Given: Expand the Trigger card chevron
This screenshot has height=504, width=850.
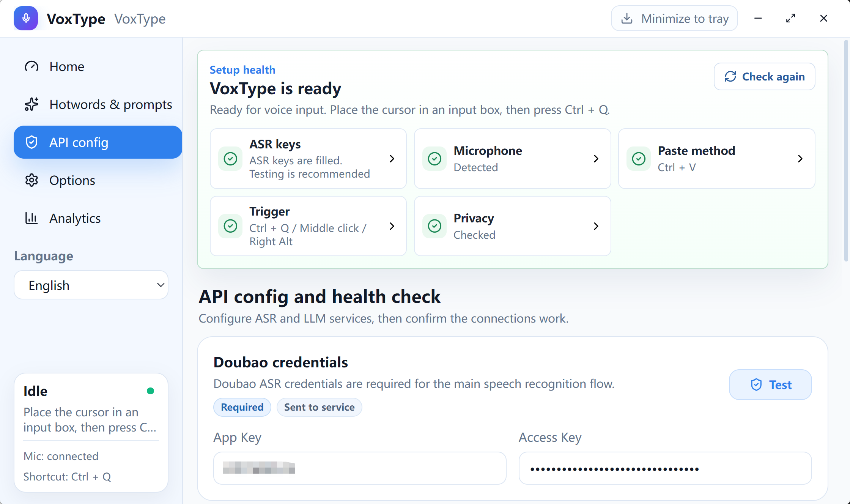Looking at the screenshot, I should click(x=392, y=226).
